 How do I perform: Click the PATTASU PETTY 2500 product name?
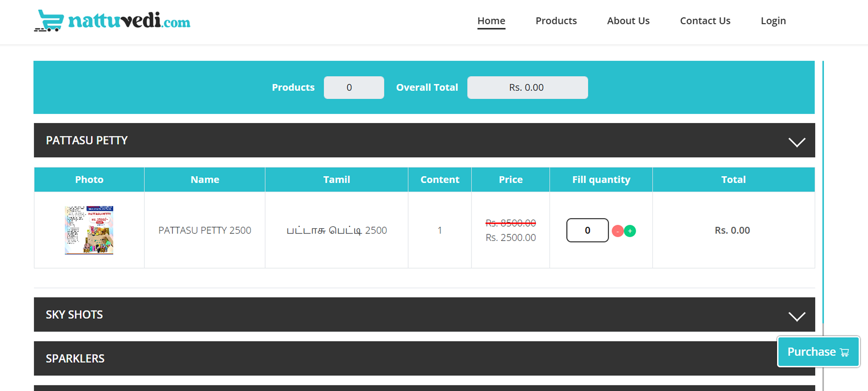click(204, 230)
